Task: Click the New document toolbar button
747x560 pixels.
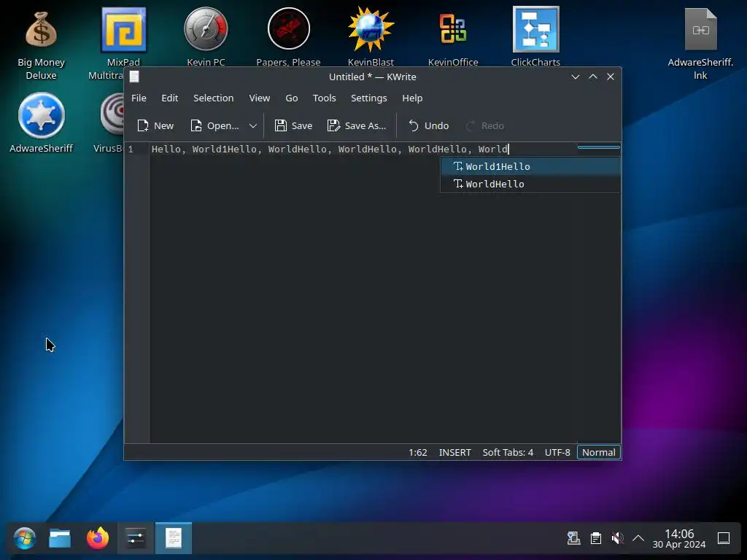Action: pos(155,125)
